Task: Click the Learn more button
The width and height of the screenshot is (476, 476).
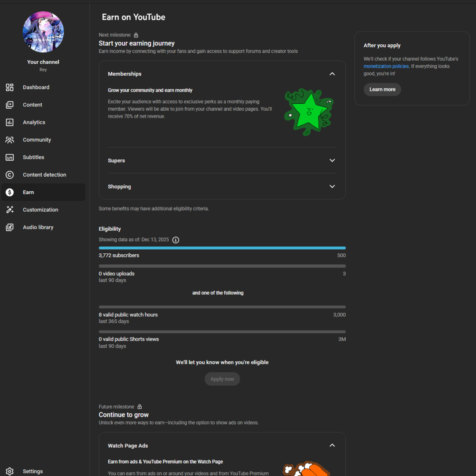Action: [382, 89]
